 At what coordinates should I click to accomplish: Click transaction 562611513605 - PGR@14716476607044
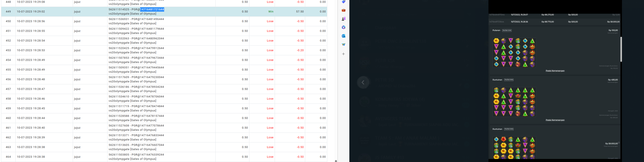pyautogui.click(x=136, y=145)
